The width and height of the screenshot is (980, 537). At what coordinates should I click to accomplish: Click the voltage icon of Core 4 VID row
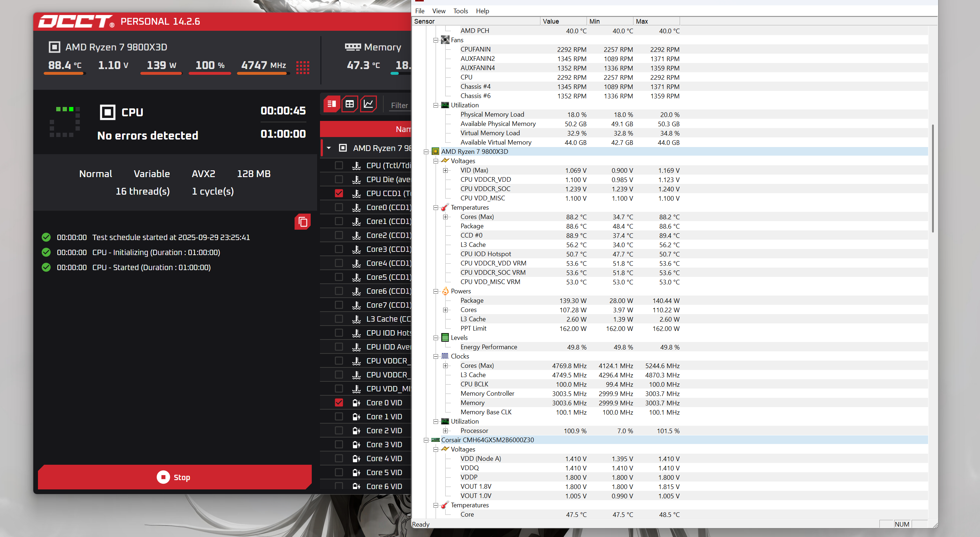(356, 459)
